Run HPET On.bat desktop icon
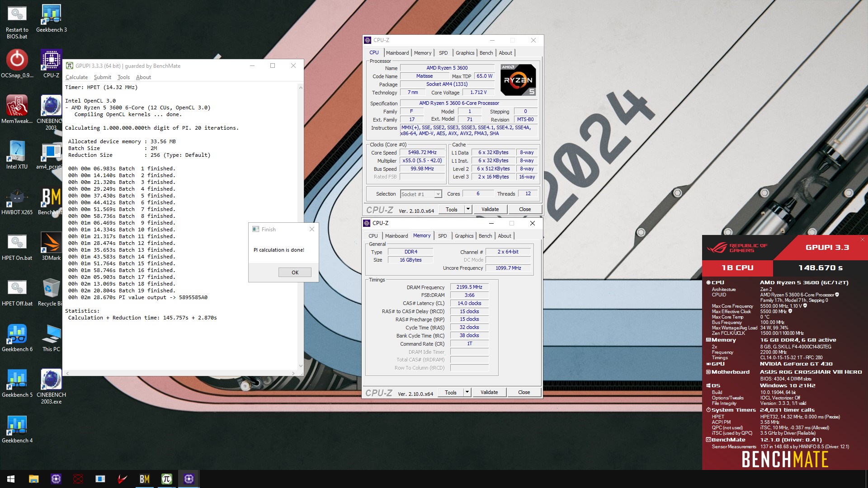The image size is (868, 488). [17, 246]
